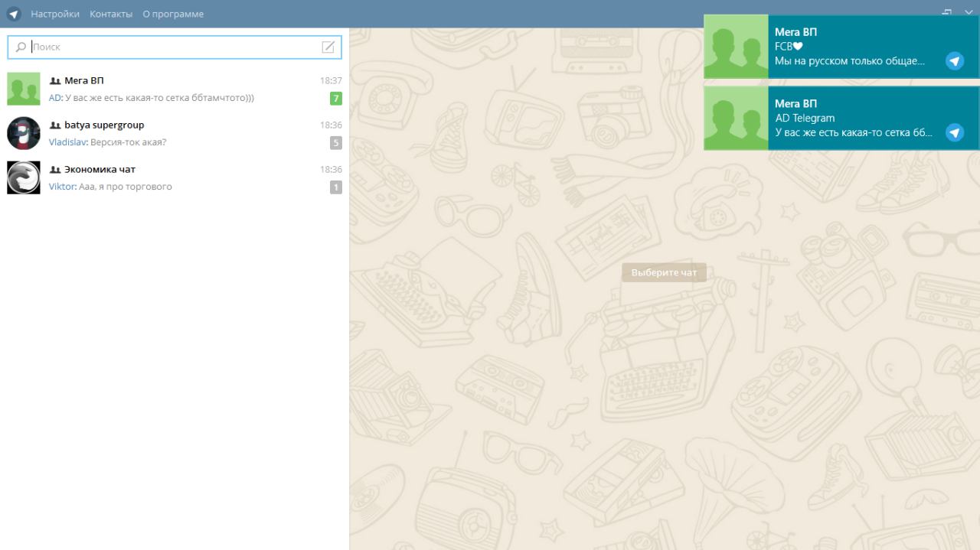
Task: Click sender name Vladislav in chat preview
Action: pyautogui.click(x=67, y=142)
